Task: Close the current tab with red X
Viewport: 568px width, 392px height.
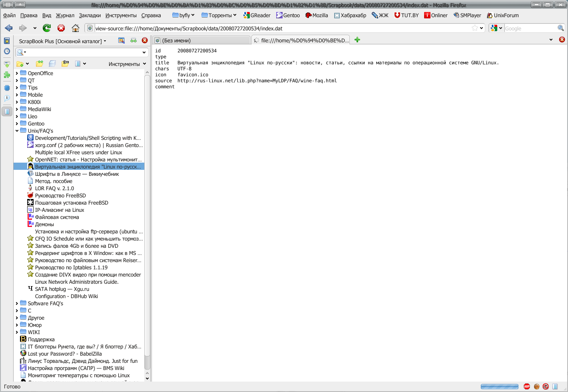Action: 562,40
